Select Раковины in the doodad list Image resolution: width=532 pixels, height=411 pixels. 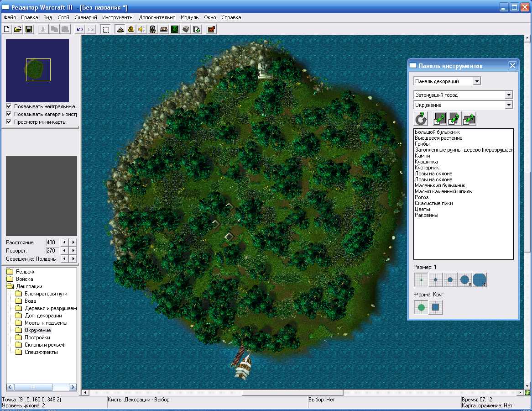(427, 215)
